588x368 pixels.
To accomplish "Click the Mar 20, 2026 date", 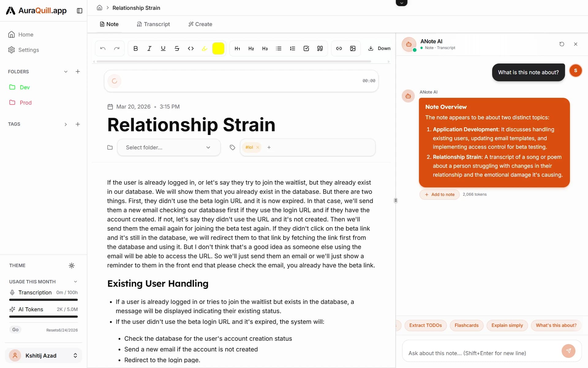I will 133,107.
